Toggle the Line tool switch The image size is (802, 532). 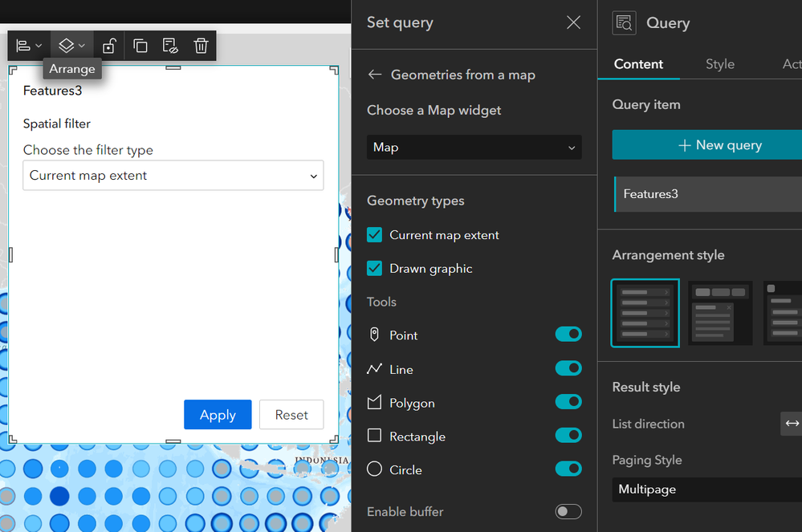(568, 368)
